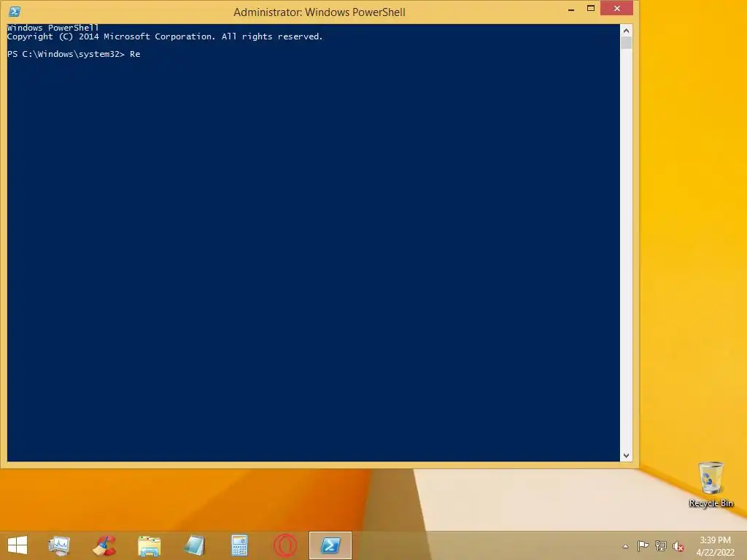Open File Explorer from the taskbar

(149, 545)
